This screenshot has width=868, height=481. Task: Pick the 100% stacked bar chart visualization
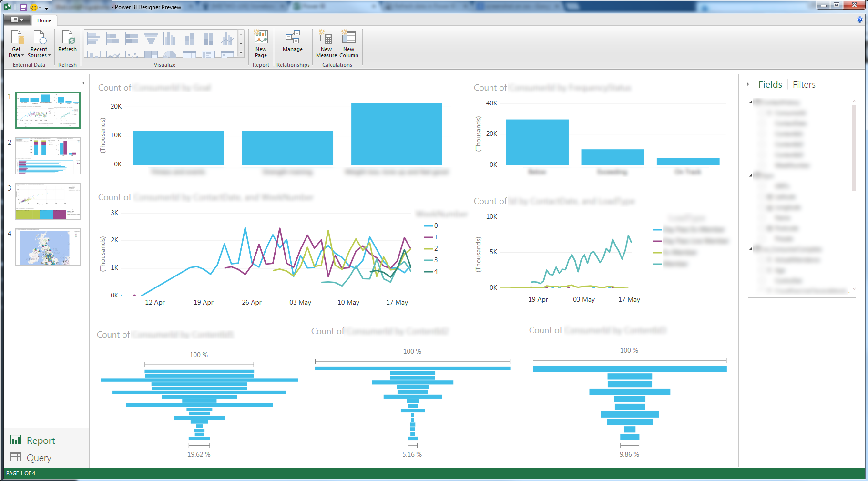point(132,39)
